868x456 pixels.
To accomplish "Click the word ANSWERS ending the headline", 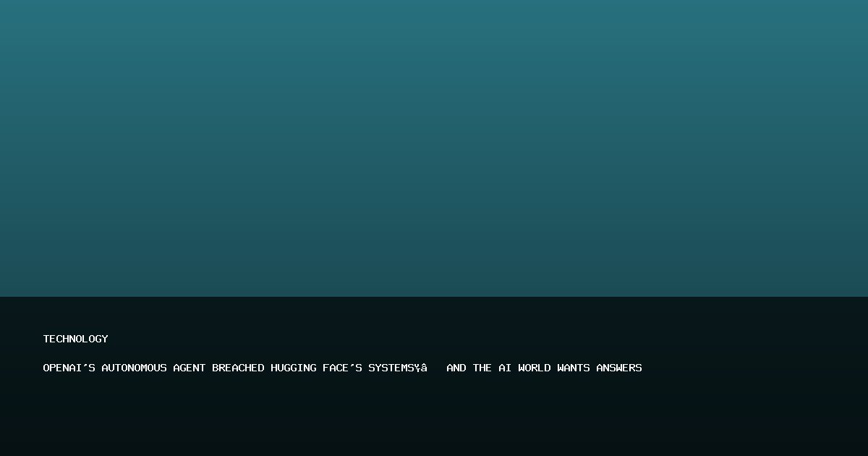I will pos(619,368).
